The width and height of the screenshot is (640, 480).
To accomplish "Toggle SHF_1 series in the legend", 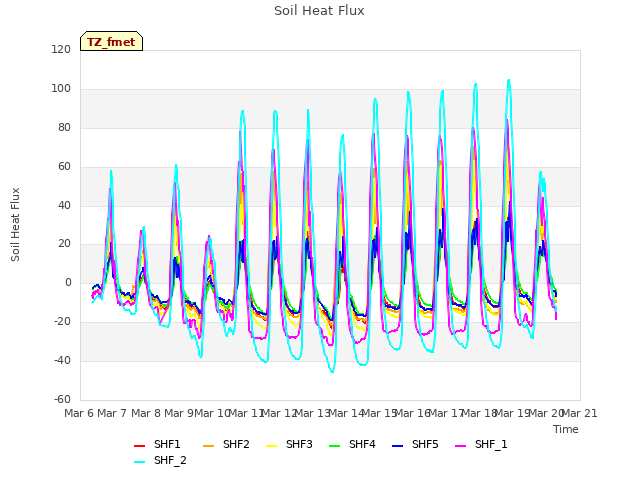I will [481, 444].
